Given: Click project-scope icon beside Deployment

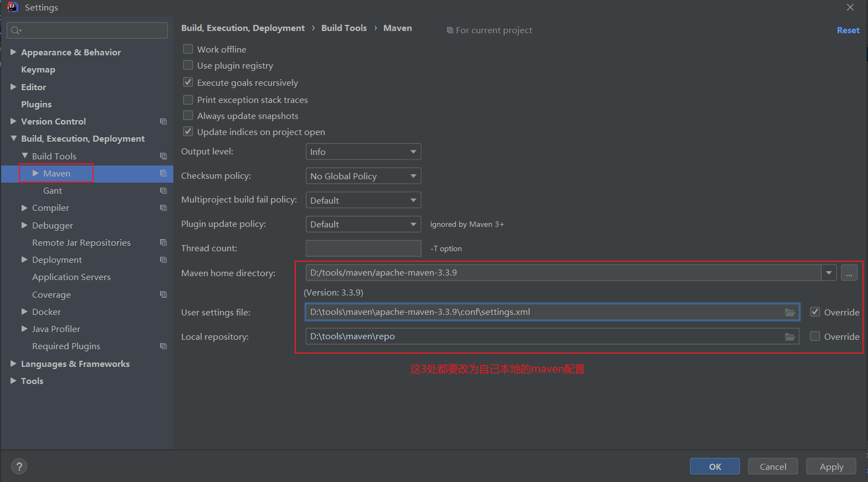Looking at the screenshot, I should pyautogui.click(x=163, y=260).
